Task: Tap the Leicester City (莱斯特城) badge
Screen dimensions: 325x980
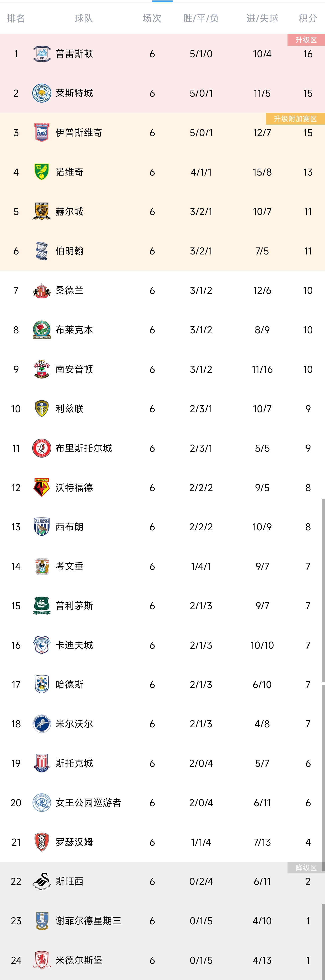Action: [x=42, y=93]
